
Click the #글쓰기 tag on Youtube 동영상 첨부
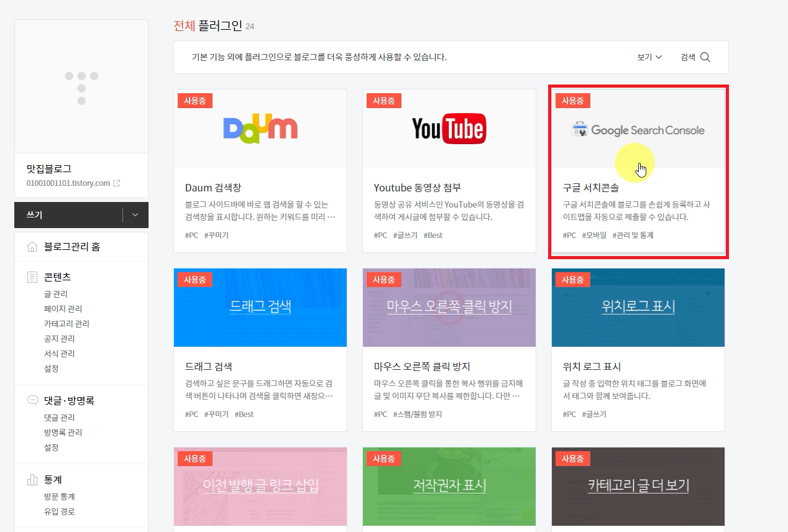pyautogui.click(x=405, y=236)
